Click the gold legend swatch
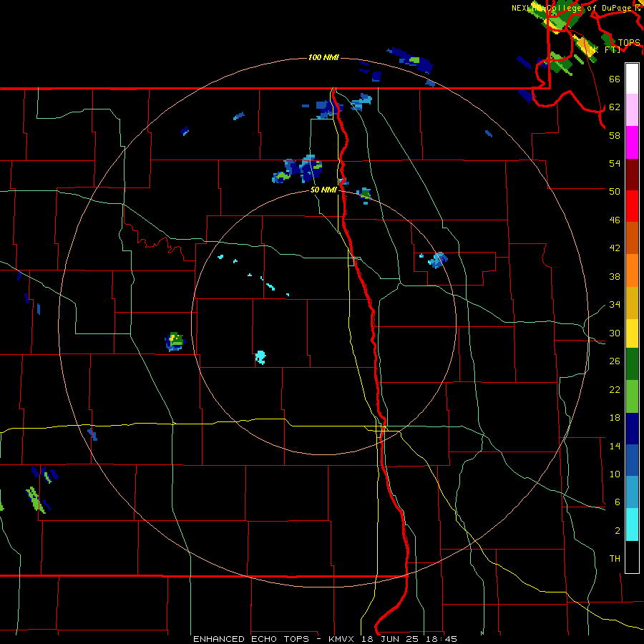Viewport: 644px width, 644px height. [632, 303]
